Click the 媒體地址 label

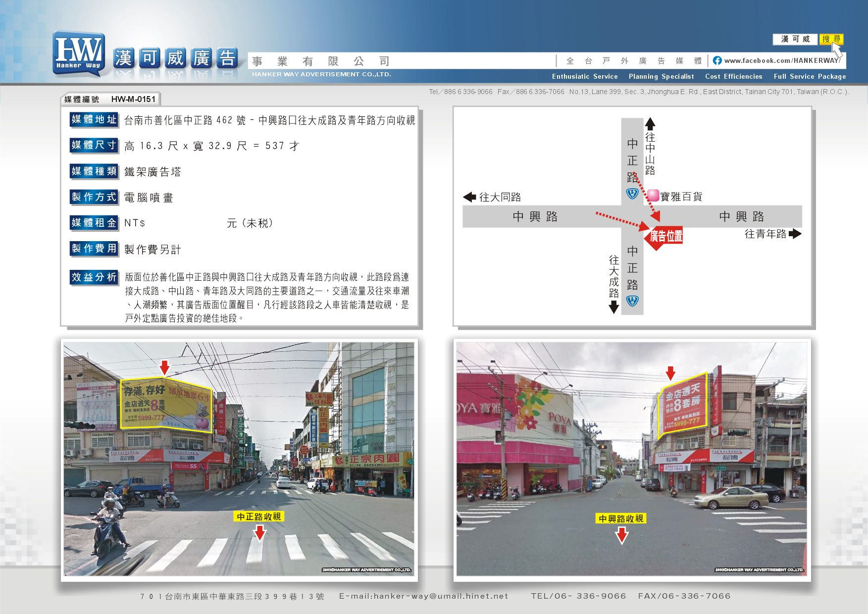point(94,119)
